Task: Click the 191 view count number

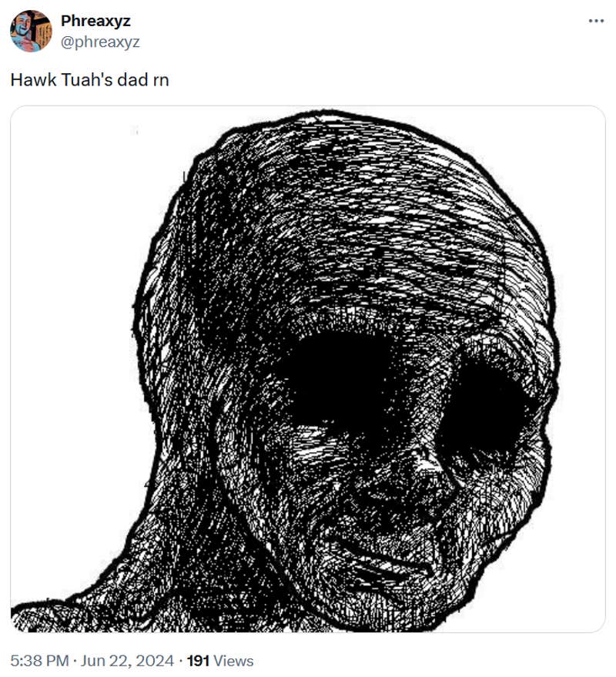Action: (x=198, y=661)
